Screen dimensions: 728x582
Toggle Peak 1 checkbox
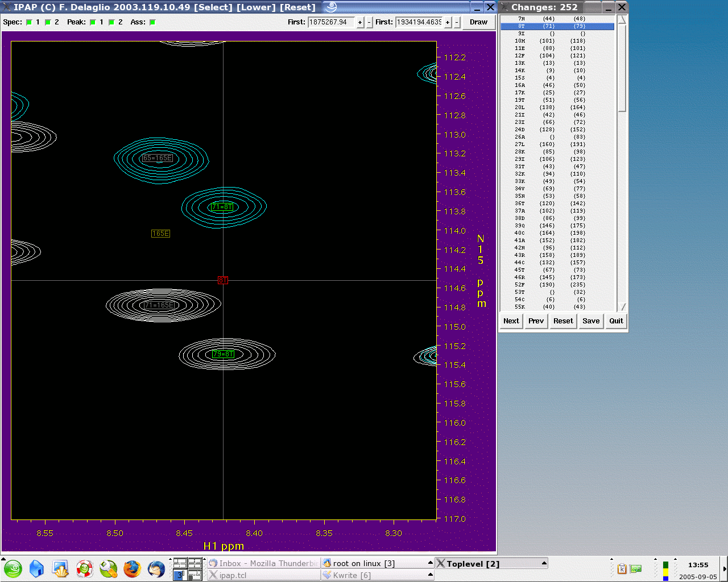point(93,22)
